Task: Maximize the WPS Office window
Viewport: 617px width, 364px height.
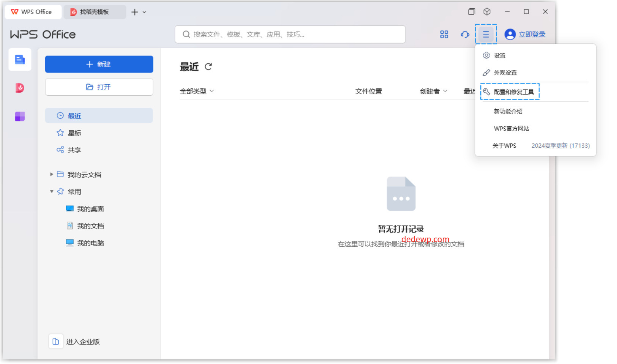Action: pyautogui.click(x=526, y=12)
